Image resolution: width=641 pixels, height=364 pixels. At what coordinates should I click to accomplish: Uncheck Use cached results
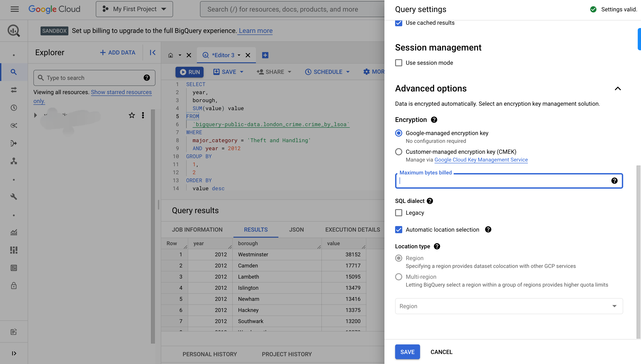coord(399,23)
